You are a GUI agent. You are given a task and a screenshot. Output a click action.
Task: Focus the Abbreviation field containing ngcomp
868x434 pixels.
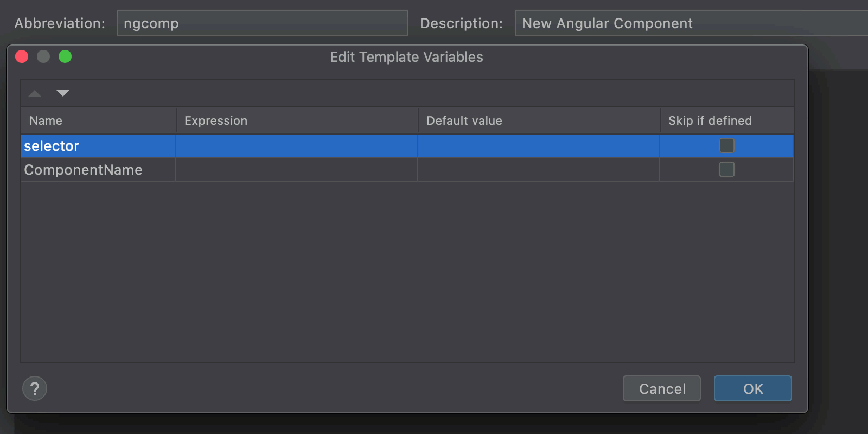(x=262, y=23)
